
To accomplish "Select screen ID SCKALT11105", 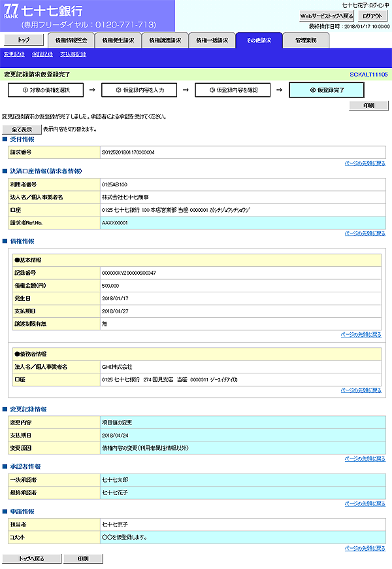I will coord(368,75).
